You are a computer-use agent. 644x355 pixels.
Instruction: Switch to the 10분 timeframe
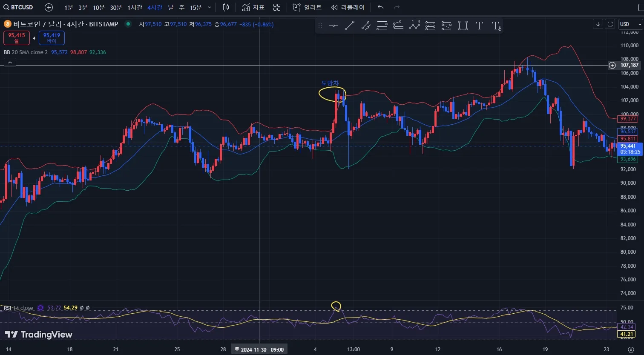click(x=98, y=8)
